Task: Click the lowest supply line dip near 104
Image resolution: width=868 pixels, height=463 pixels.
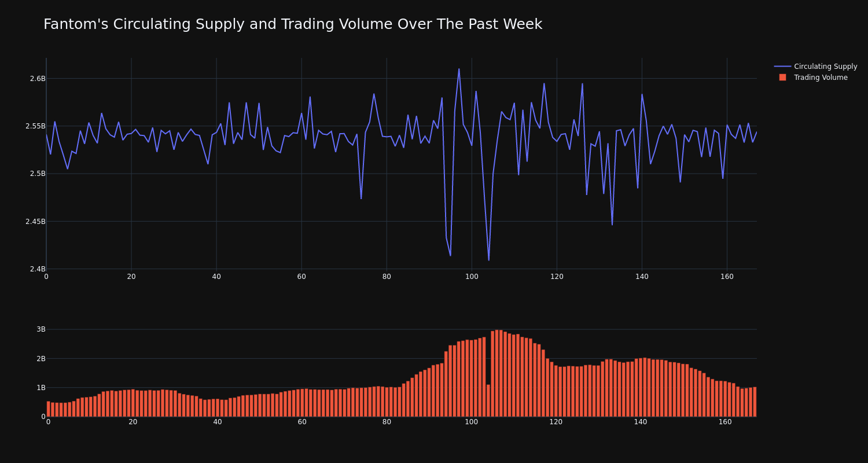Action: pos(488,260)
